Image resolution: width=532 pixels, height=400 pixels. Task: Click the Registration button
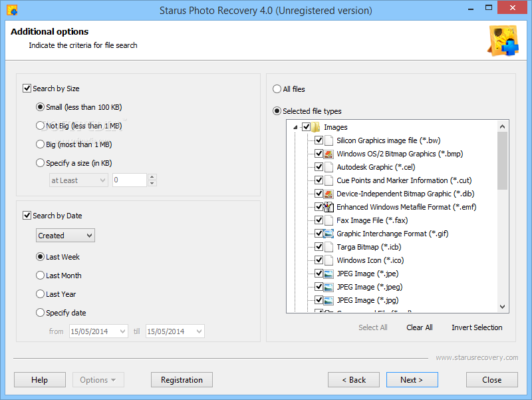coord(182,379)
